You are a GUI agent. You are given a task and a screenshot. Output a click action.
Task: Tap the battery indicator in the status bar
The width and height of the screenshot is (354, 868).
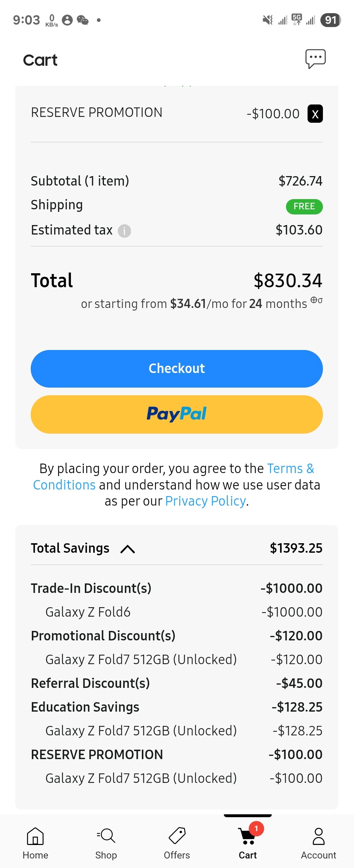coord(331,20)
